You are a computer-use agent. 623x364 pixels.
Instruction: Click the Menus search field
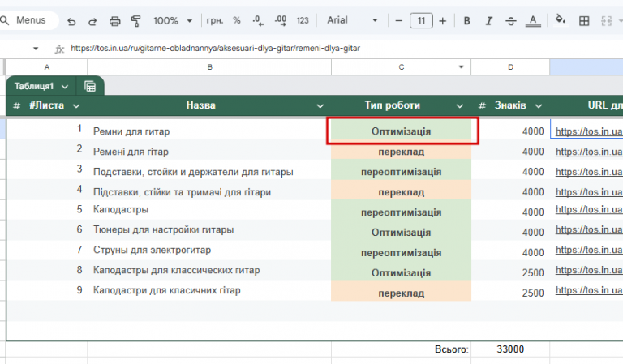point(31,21)
